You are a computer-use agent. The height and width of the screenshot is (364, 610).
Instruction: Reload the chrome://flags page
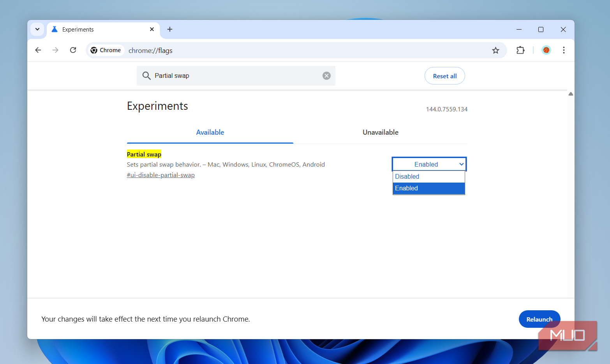[73, 50]
